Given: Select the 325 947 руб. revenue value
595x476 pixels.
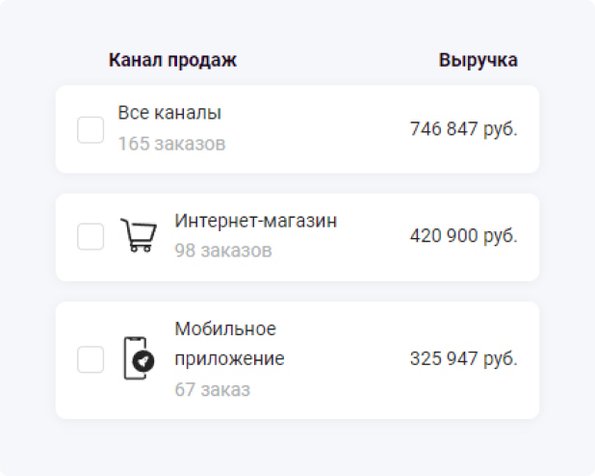Looking at the screenshot, I should click(x=464, y=359).
